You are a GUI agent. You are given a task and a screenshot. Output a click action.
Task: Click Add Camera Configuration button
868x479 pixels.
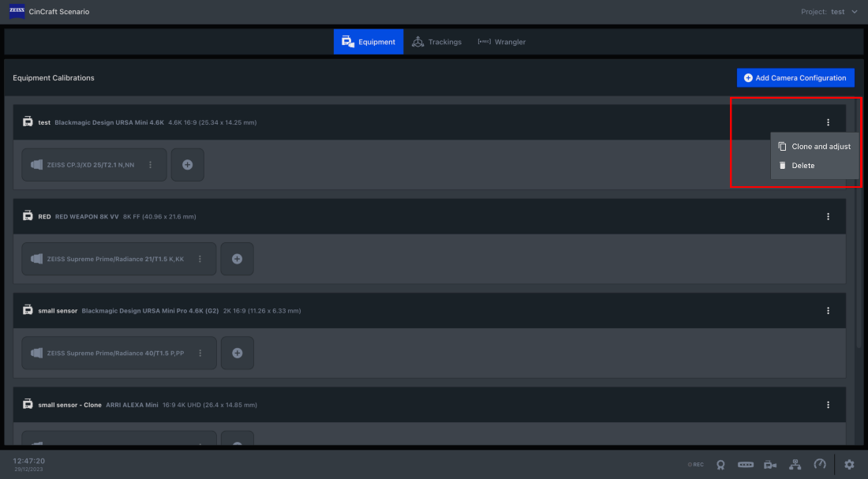pyautogui.click(x=795, y=78)
